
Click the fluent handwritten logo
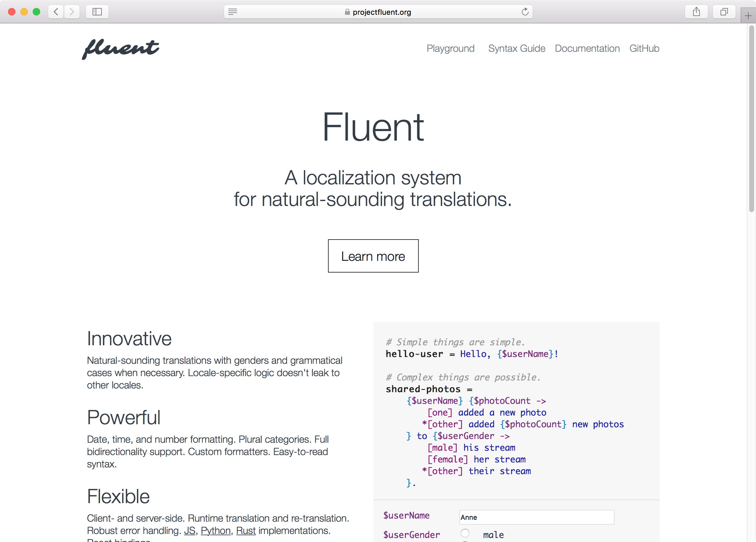pyautogui.click(x=120, y=49)
